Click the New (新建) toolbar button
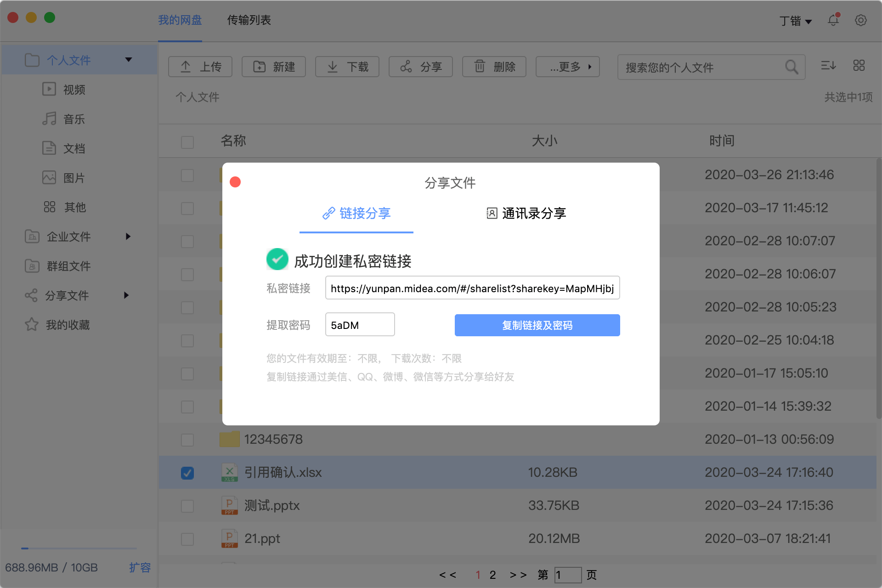 [274, 67]
